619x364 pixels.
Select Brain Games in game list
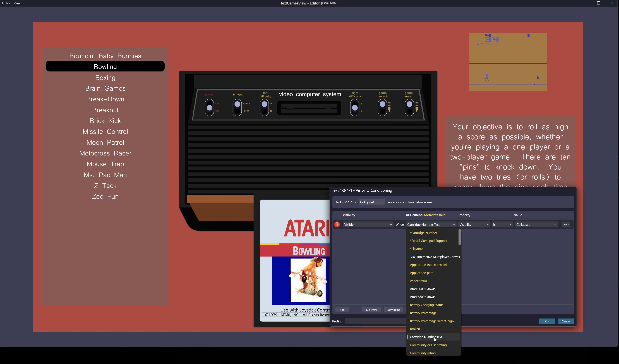pos(105,88)
